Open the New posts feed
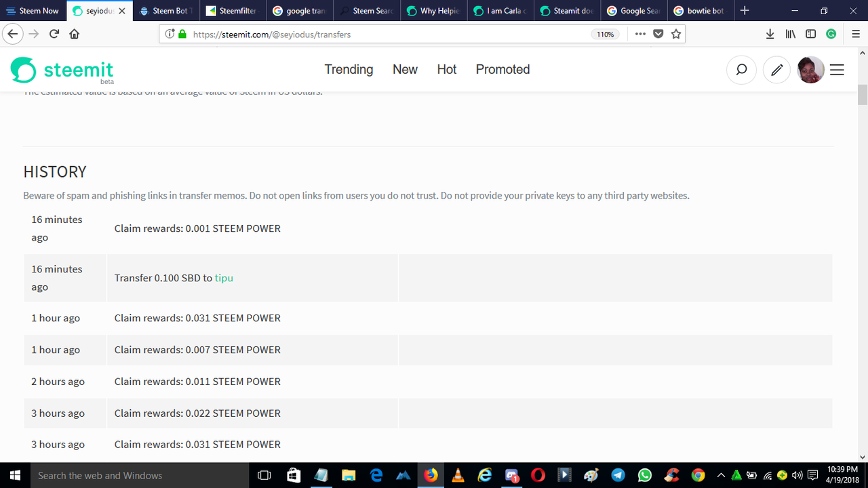 (x=405, y=69)
